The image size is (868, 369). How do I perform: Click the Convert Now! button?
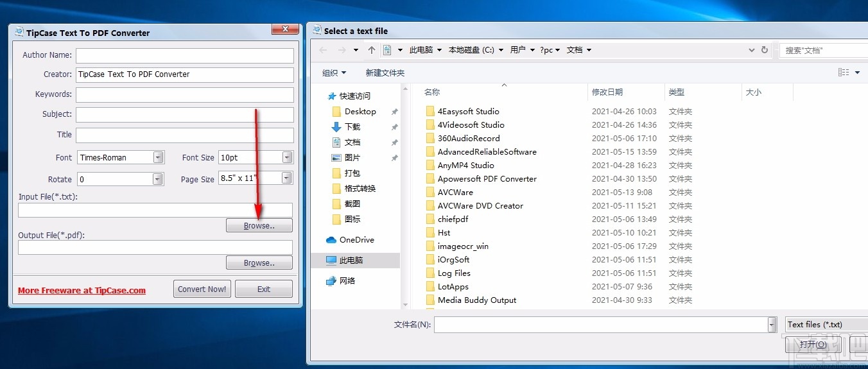coord(202,289)
